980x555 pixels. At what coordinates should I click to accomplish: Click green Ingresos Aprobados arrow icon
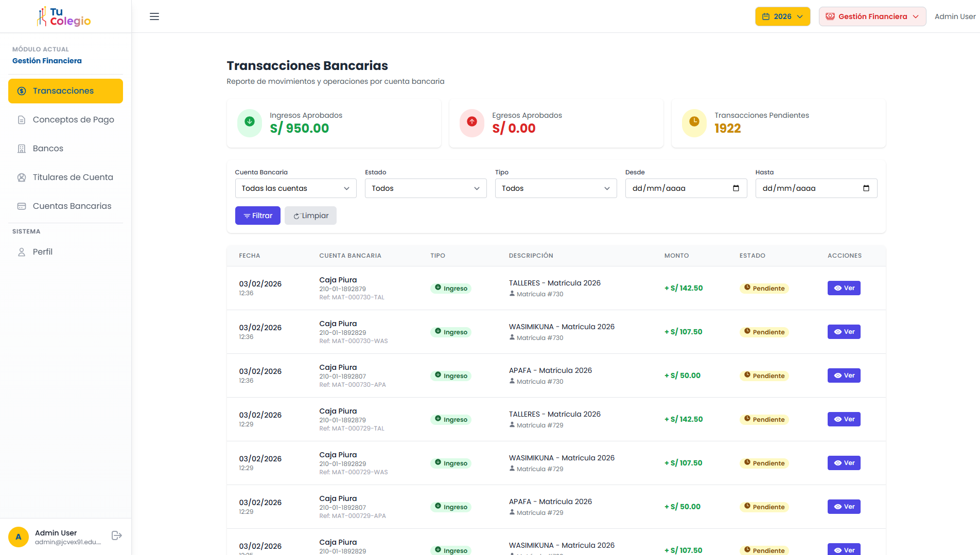pyautogui.click(x=250, y=122)
